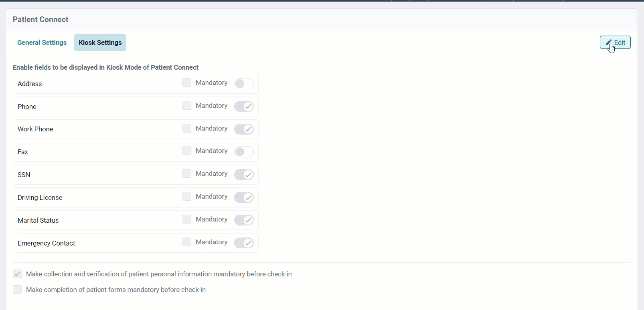644x310 pixels.
Task: Turn off the Work Phone toggle
Action: pos(244,129)
